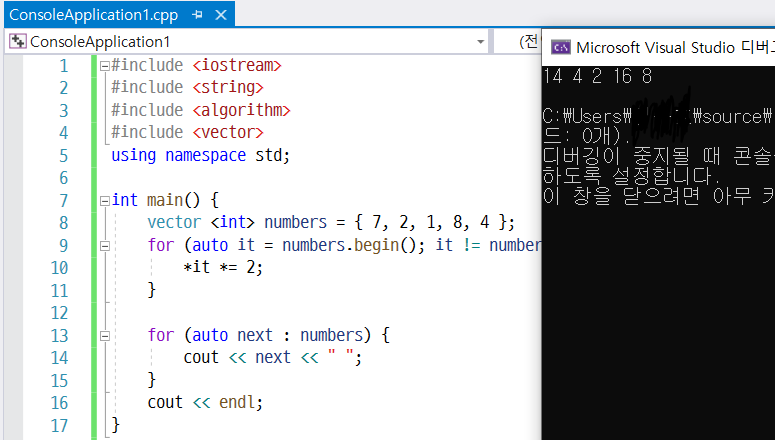Click the '*it *= 2;' statement
Image resolution: width=775 pixels, height=440 pixels.
point(223,267)
